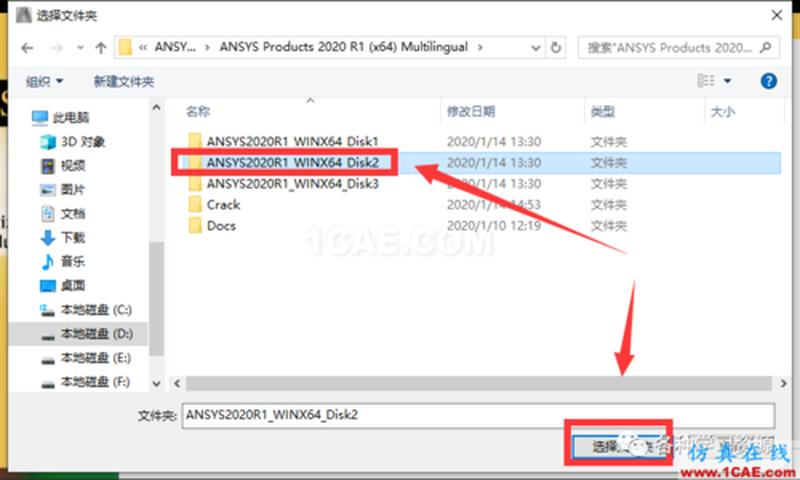Viewport: 800px width, 480px height.
Task: Sort by 修改日期 column header
Action: pos(470,111)
